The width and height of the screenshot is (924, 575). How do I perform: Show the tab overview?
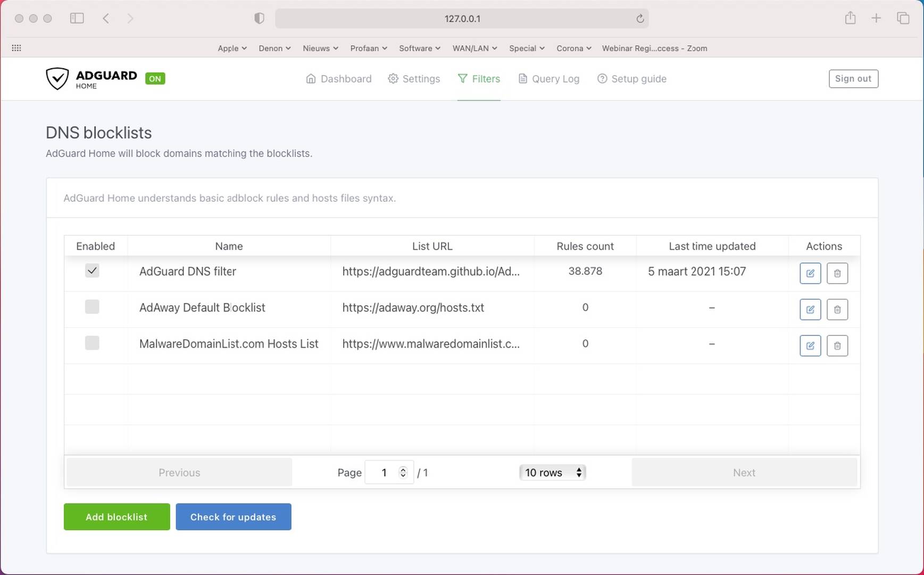pyautogui.click(x=903, y=18)
